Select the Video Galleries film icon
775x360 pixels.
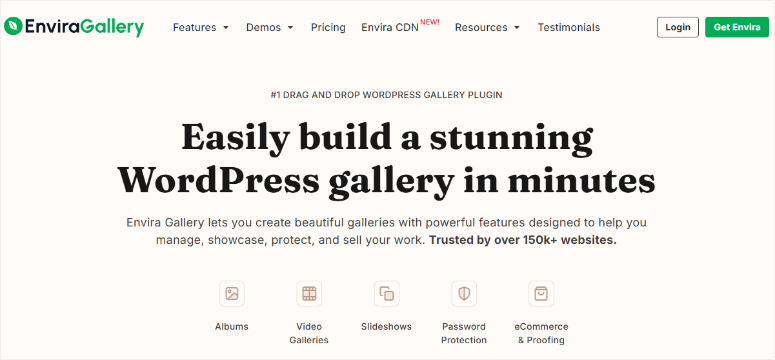click(309, 293)
